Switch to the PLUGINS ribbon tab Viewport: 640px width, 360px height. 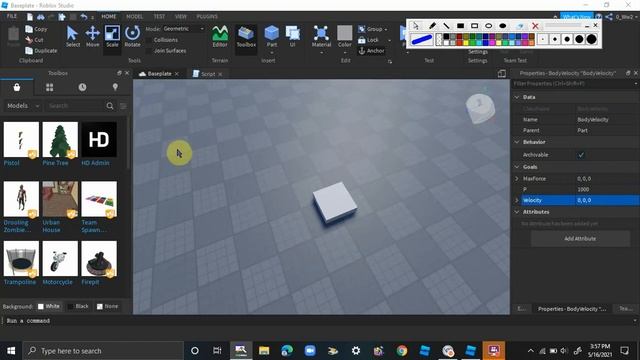point(207,17)
